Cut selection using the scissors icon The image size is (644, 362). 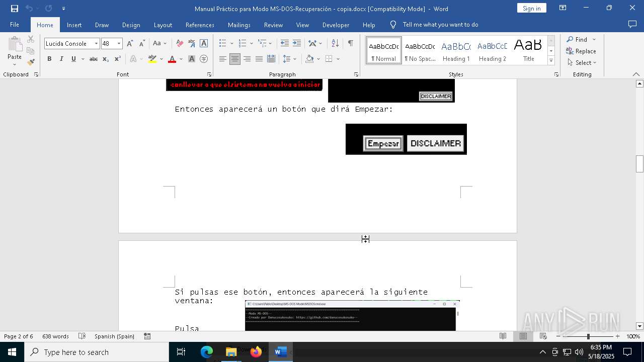click(31, 39)
